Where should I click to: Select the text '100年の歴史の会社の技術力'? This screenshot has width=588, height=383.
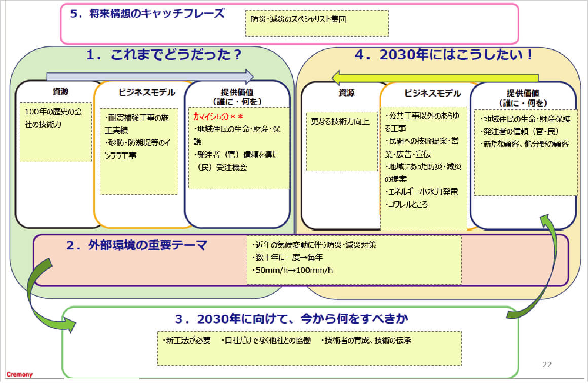click(53, 118)
